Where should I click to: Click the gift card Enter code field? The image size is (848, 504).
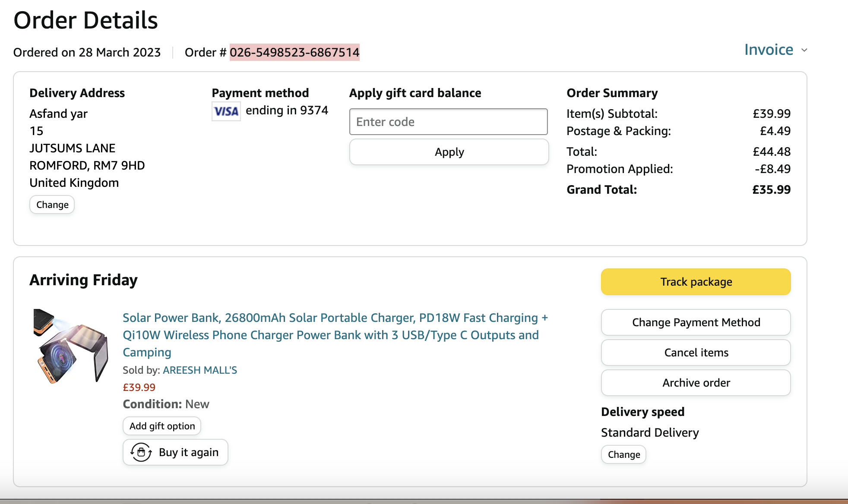tap(448, 122)
